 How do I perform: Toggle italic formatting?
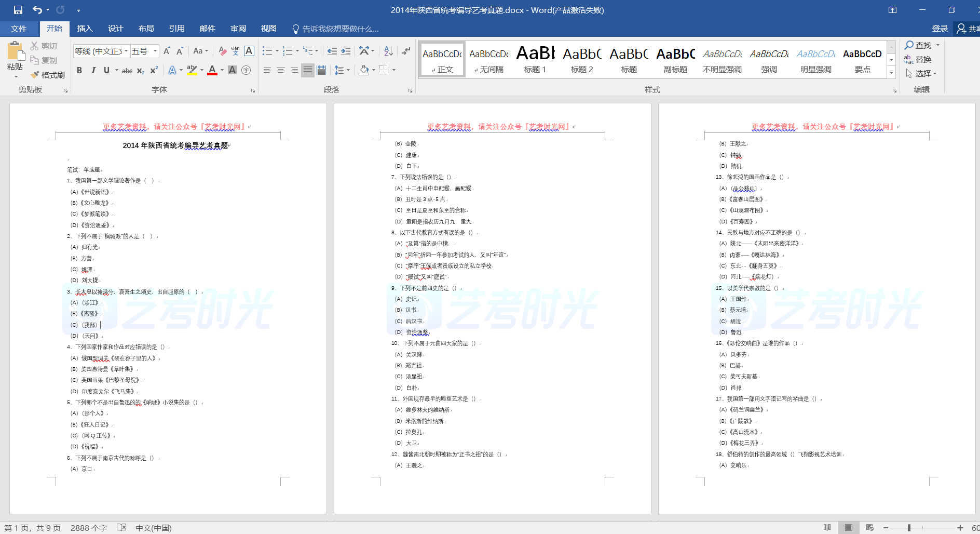(93, 70)
